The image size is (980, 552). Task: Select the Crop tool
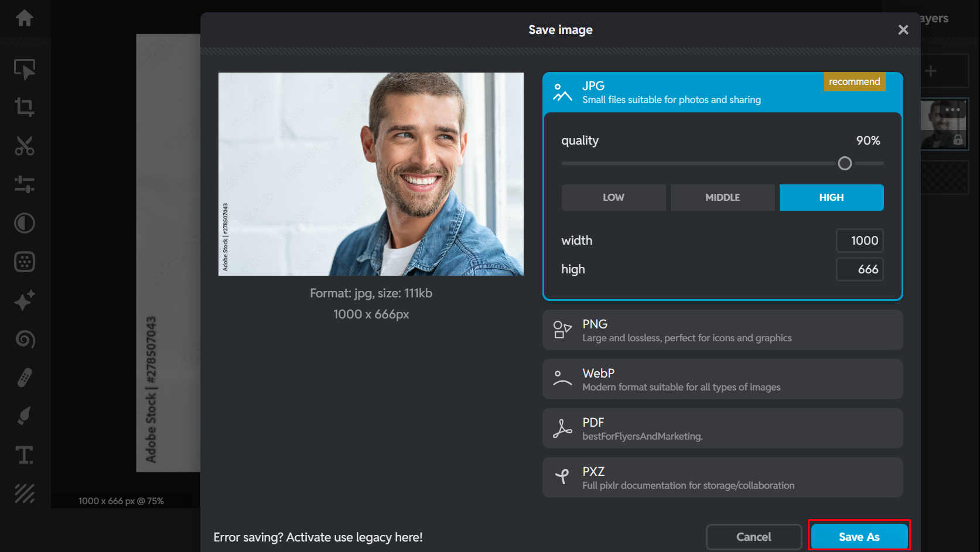tap(25, 108)
